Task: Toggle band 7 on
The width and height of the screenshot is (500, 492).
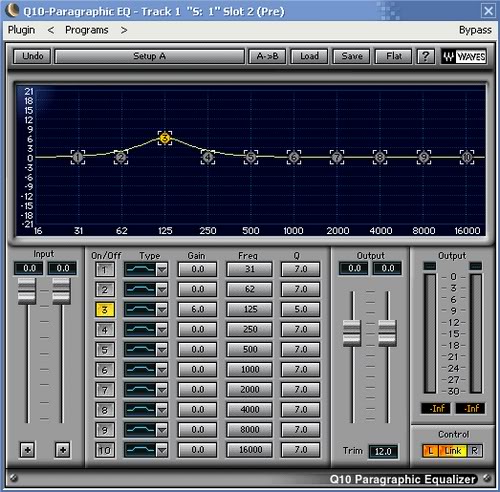Action: click(105, 390)
